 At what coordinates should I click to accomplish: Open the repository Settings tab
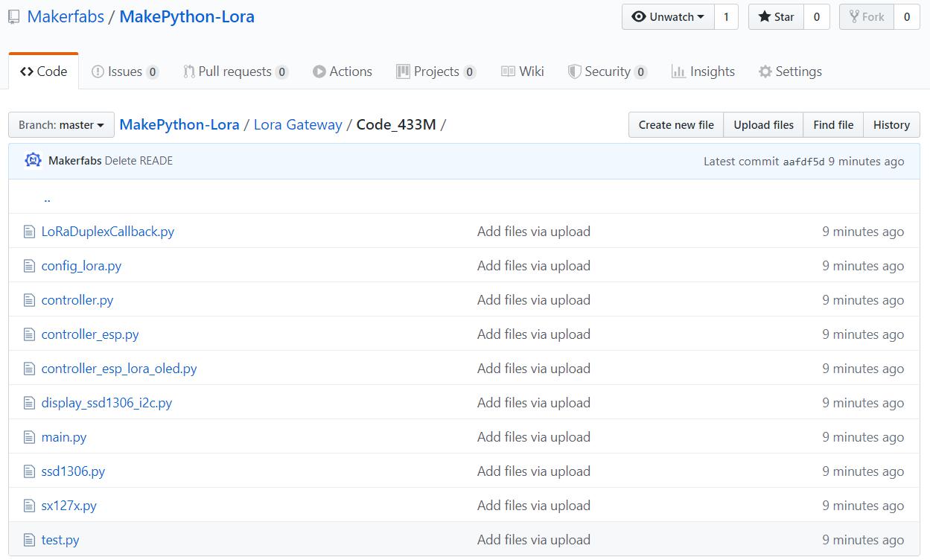790,71
